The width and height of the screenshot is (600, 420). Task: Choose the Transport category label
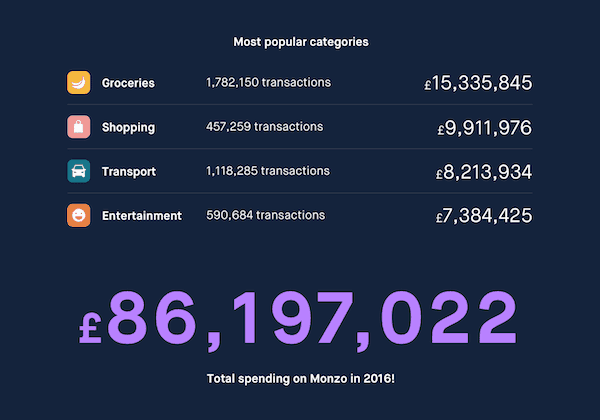pos(129,171)
